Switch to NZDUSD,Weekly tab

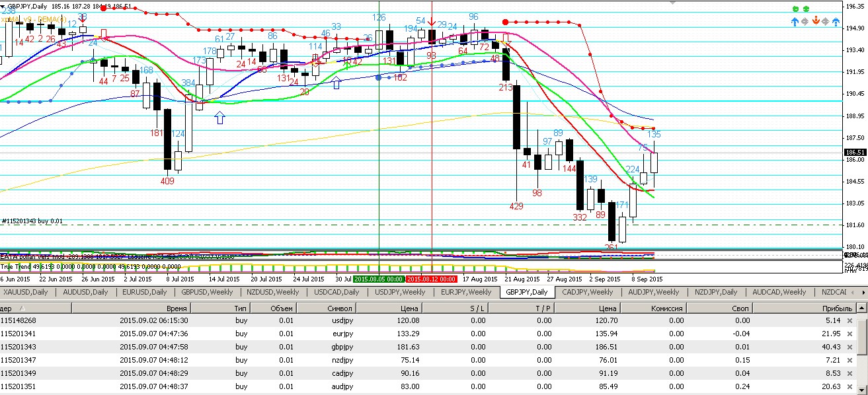click(x=273, y=292)
